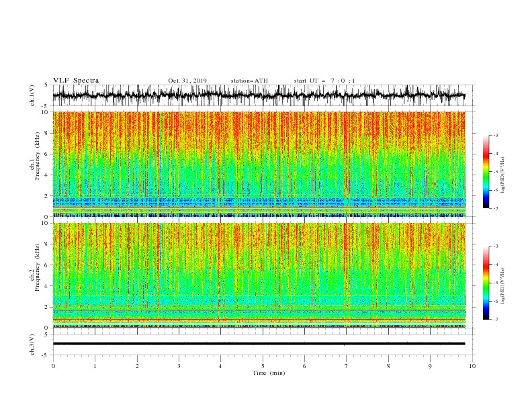The image size is (532, 411).
Task: Click the "-5" tick on ch.2 colorbar
Action: (495, 283)
